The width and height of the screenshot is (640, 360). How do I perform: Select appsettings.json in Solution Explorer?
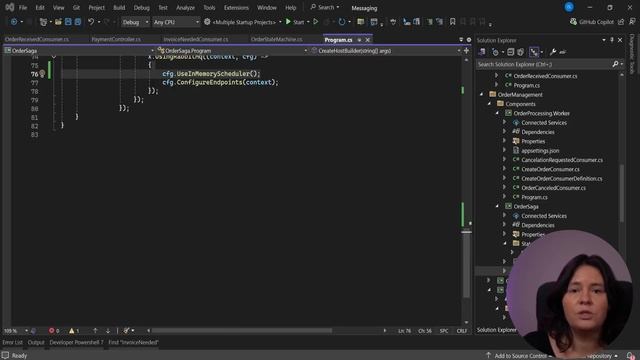click(x=540, y=151)
